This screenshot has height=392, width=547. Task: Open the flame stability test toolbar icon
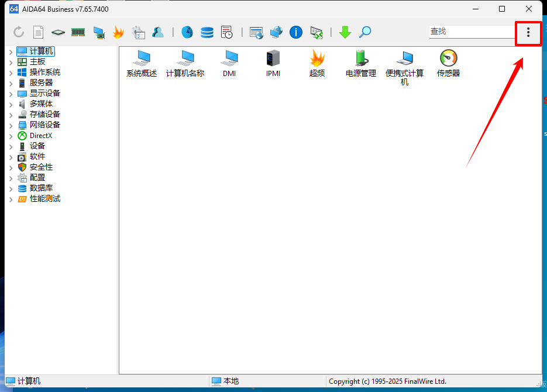click(x=119, y=32)
